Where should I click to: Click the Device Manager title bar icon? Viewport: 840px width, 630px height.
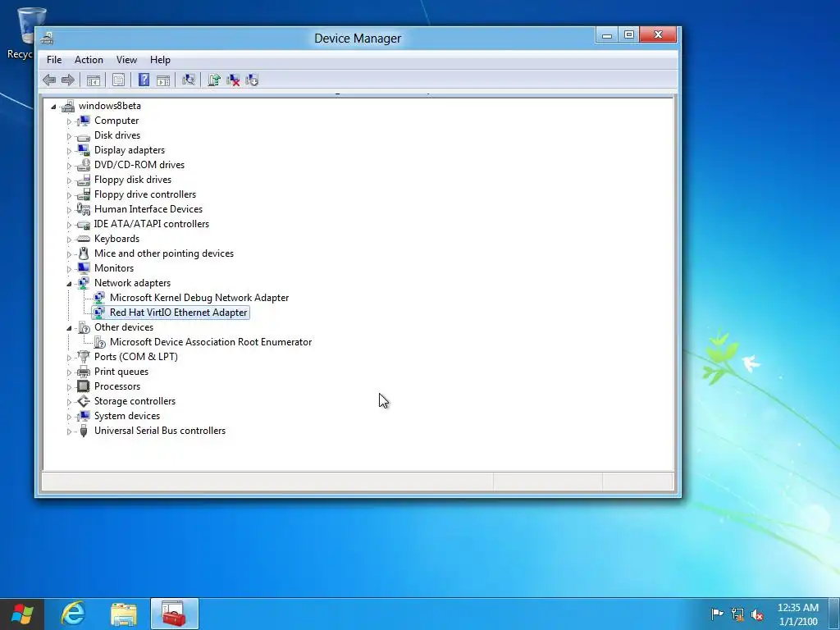47,38
